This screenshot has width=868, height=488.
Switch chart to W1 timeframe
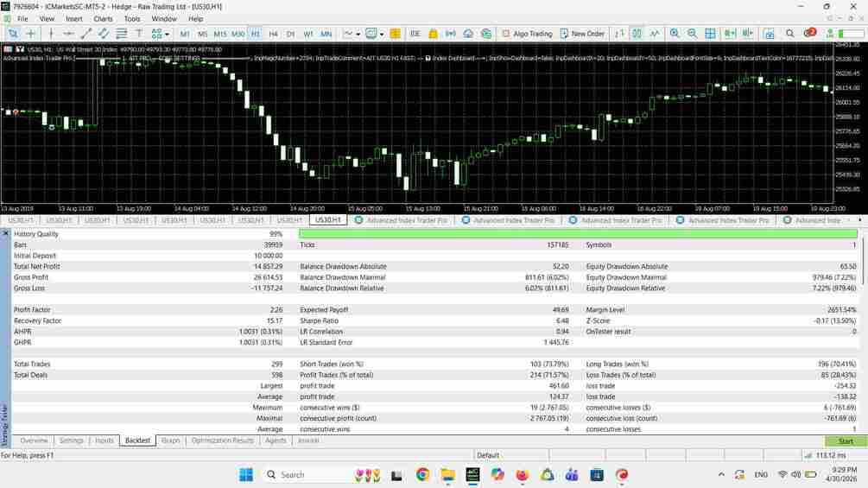(308, 35)
